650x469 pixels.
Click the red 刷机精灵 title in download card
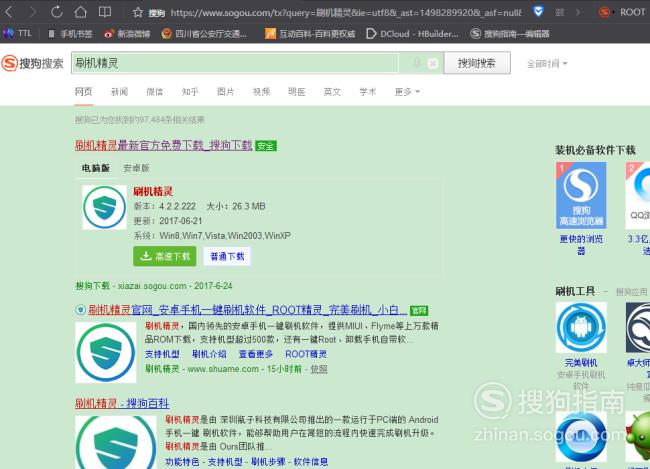click(x=153, y=191)
